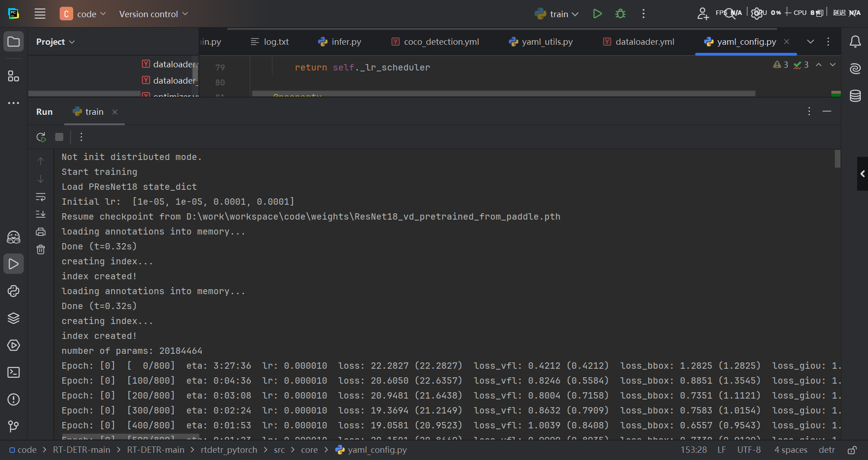Start debugging the train configuration
868x460 pixels.
point(621,14)
